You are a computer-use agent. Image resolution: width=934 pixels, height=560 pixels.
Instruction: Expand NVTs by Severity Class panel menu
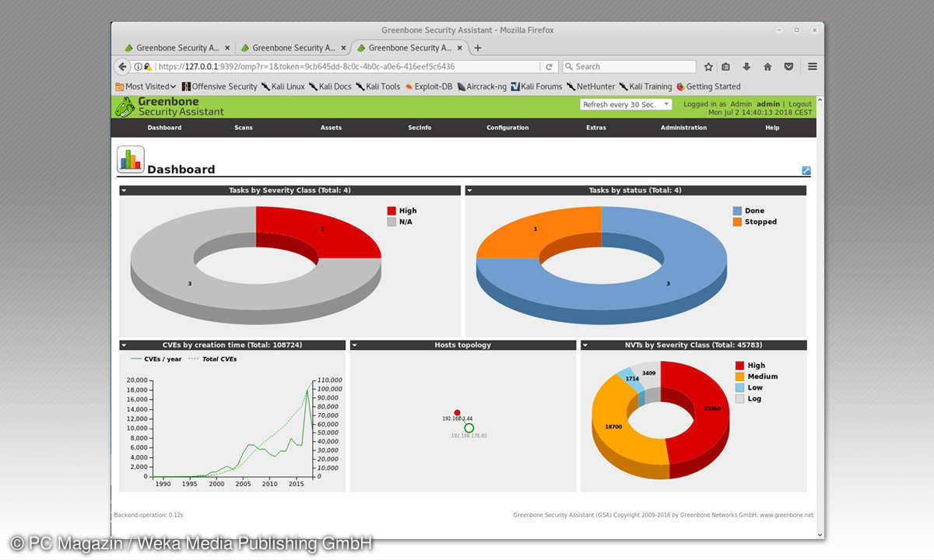pos(585,345)
